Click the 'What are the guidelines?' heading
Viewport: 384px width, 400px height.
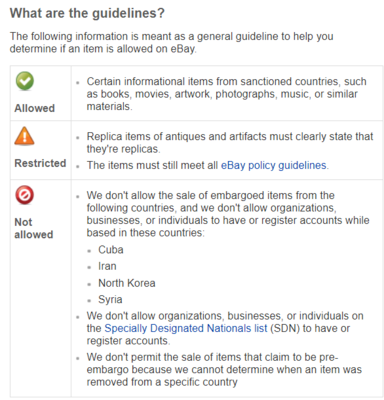point(87,13)
